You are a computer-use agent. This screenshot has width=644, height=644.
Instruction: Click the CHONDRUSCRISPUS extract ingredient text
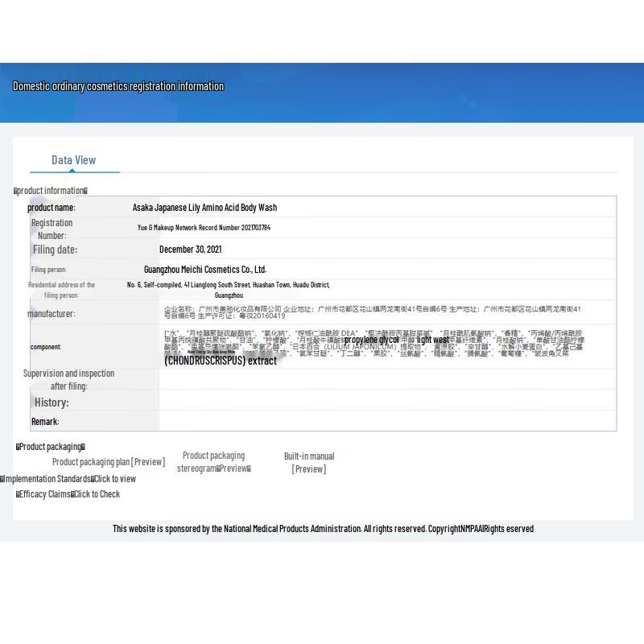point(221,361)
